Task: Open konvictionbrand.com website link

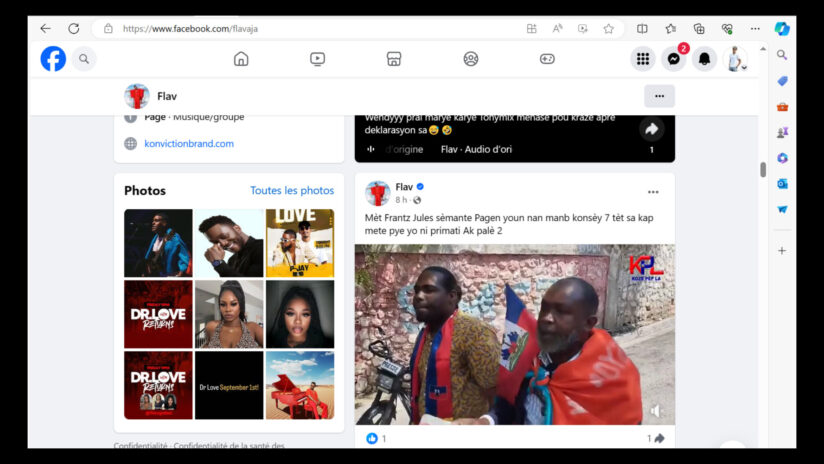Action: pyautogui.click(x=189, y=143)
